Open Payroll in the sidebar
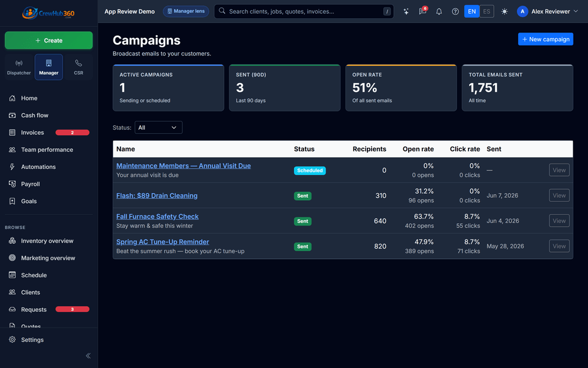588x368 pixels. click(49, 184)
